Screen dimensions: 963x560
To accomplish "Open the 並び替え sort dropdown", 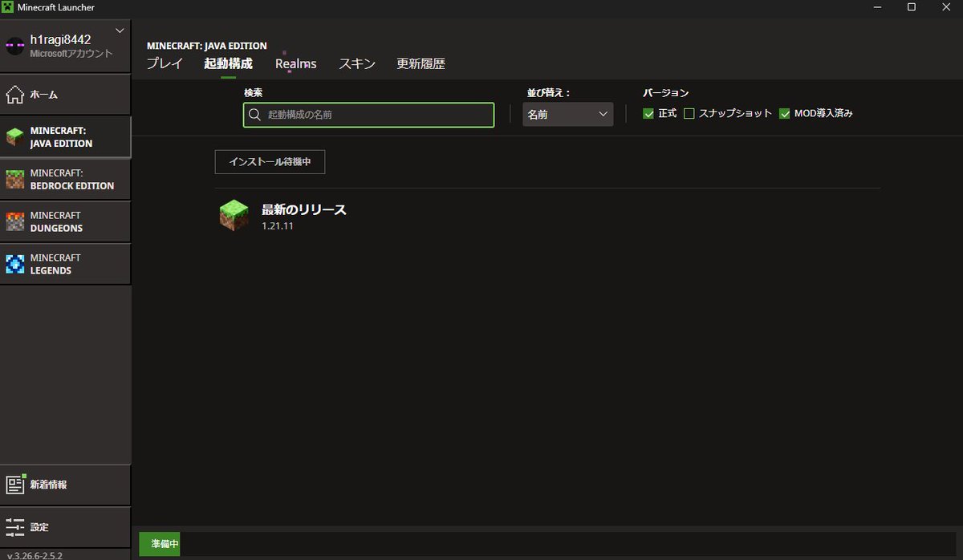I will 567,115.
